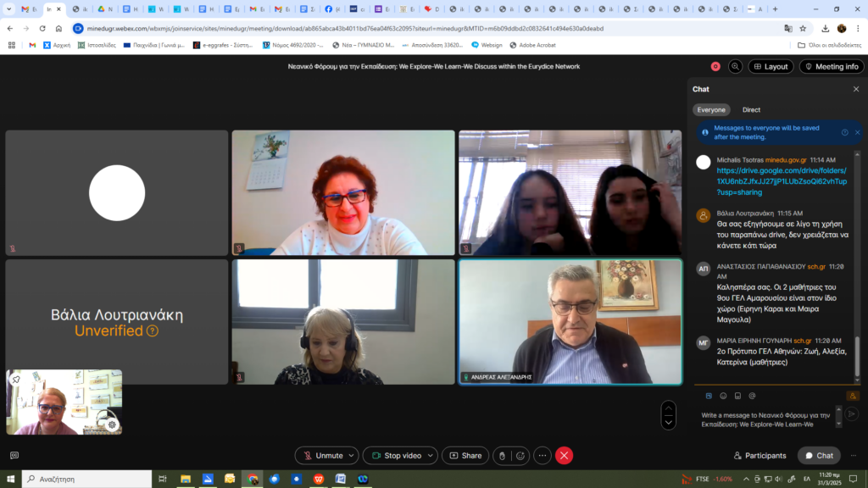This screenshot has width=868, height=488.
Task: Expand audio options arrow beside Unmute
Action: click(x=350, y=456)
